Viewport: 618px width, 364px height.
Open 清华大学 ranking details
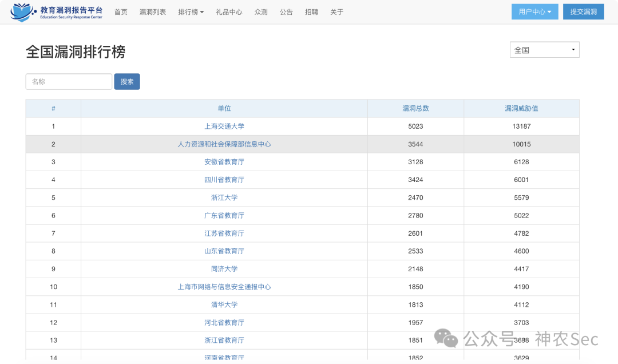pyautogui.click(x=224, y=304)
